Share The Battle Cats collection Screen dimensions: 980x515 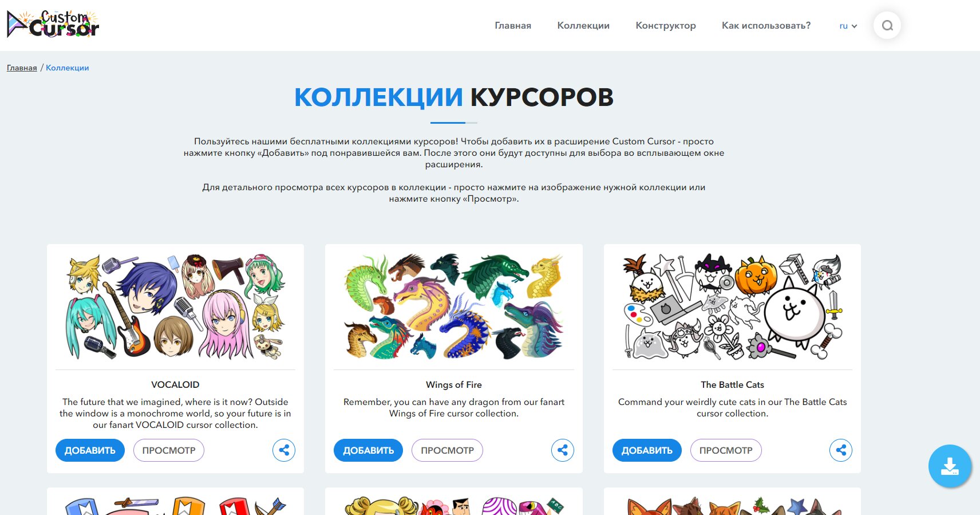(x=841, y=450)
